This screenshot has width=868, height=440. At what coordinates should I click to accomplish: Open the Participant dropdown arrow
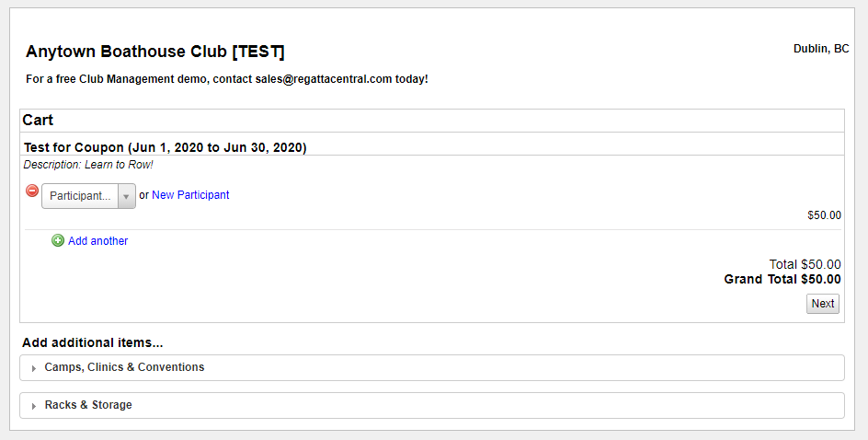(x=127, y=196)
